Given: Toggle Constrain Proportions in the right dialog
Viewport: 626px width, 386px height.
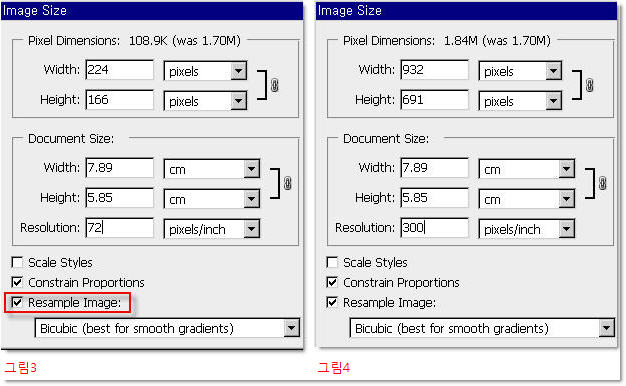Looking at the screenshot, I should click(x=332, y=282).
